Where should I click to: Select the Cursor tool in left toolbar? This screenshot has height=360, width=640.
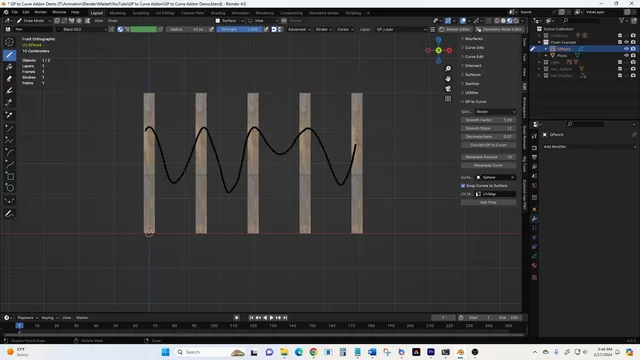(9, 42)
